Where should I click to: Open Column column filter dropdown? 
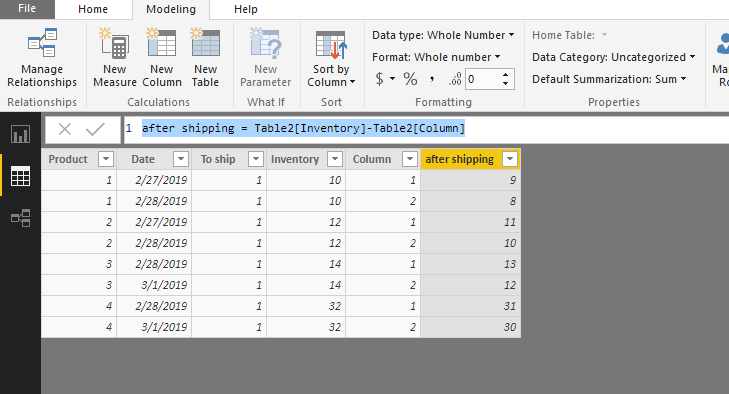(x=410, y=159)
